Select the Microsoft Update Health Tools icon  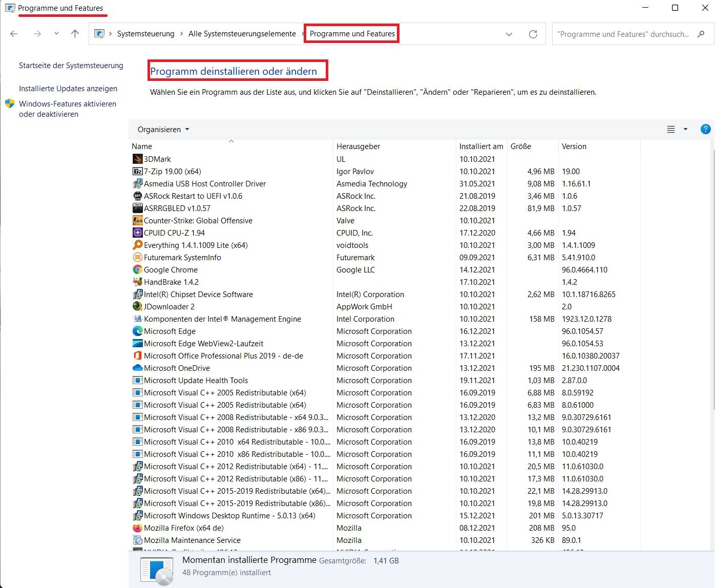pos(137,381)
